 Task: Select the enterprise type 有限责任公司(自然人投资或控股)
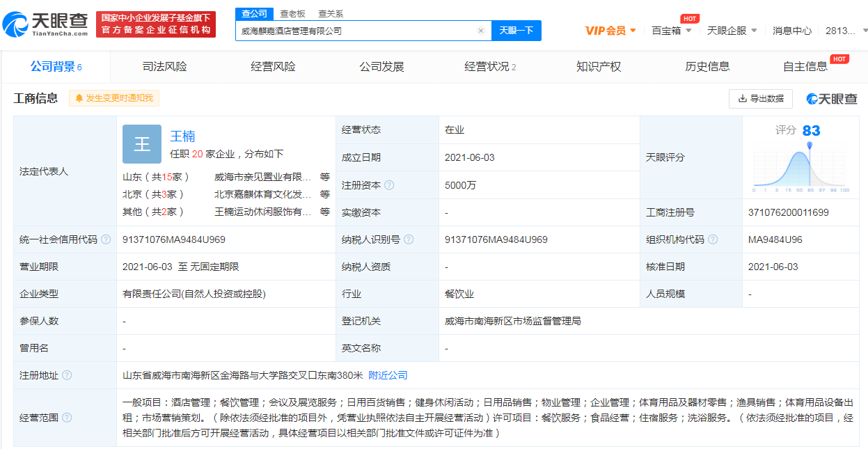(194, 294)
